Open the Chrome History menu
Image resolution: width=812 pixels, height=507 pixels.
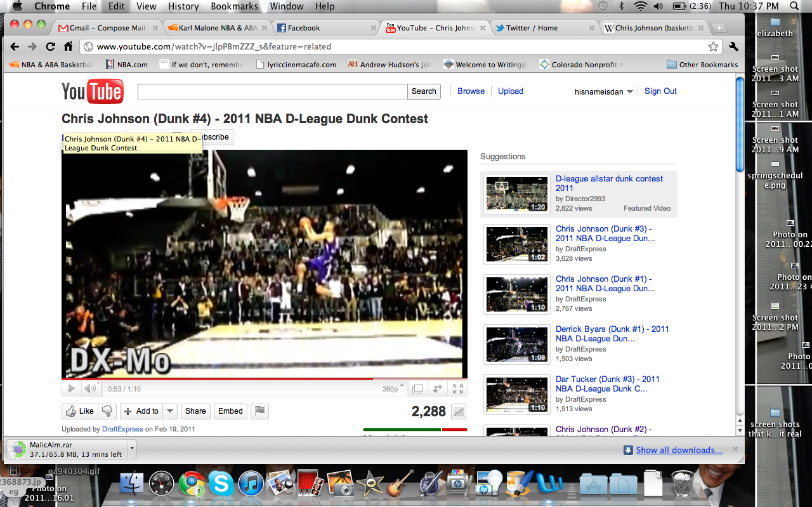183,6
